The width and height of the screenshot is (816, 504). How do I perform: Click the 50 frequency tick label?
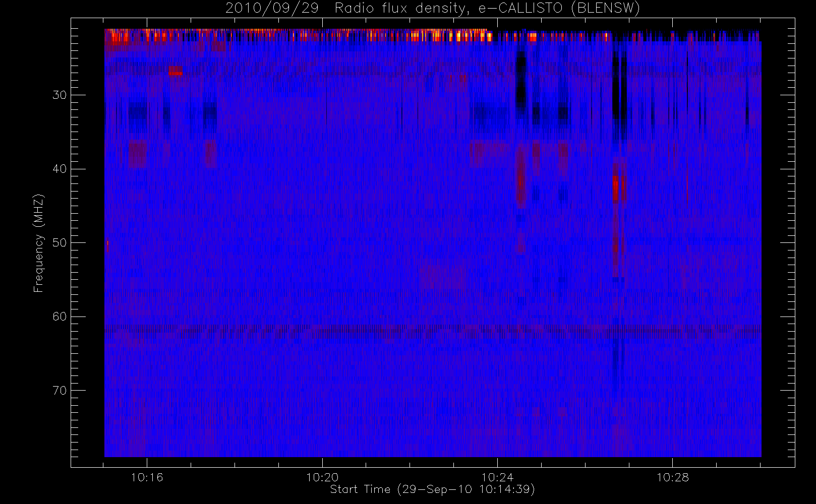click(x=60, y=242)
